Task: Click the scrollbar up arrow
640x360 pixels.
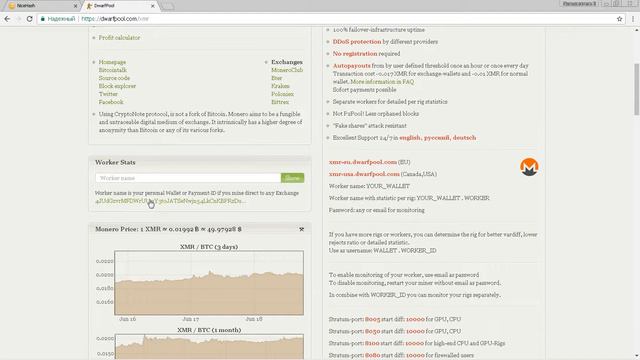Action: click(x=636, y=30)
